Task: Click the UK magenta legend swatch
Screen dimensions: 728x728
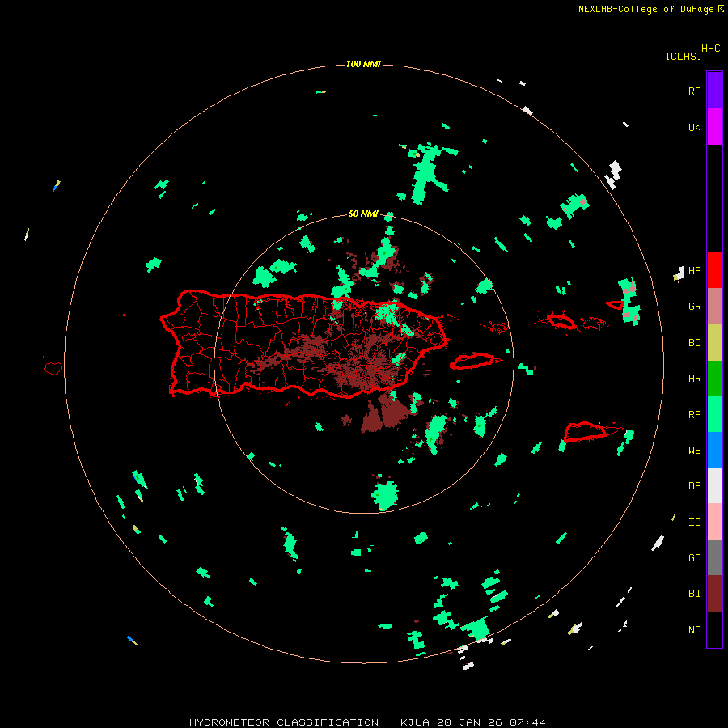Action: (x=714, y=127)
